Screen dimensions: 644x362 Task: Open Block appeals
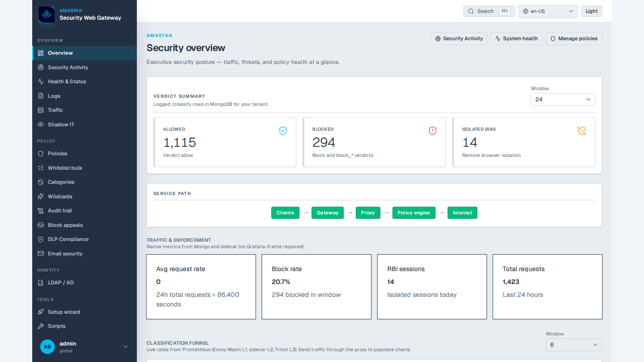(85, 225)
